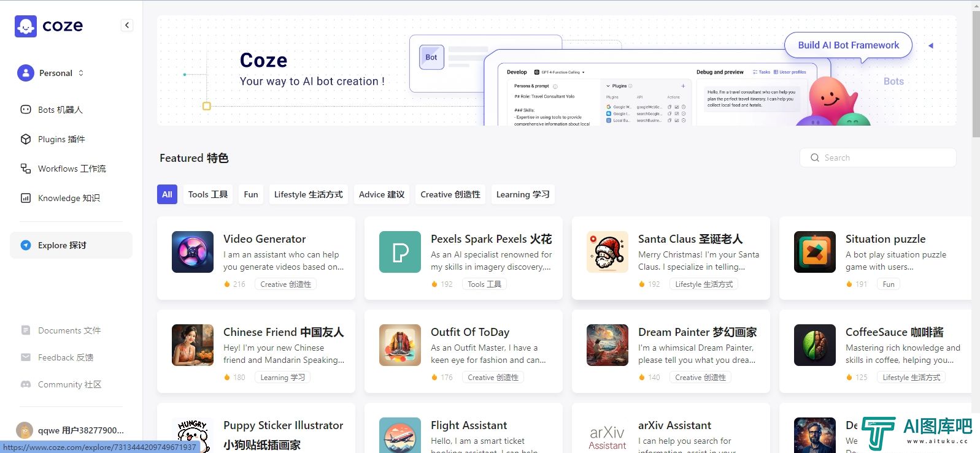This screenshot has width=980, height=453.
Task: Filter by Advice 建议 tab
Action: 382,194
